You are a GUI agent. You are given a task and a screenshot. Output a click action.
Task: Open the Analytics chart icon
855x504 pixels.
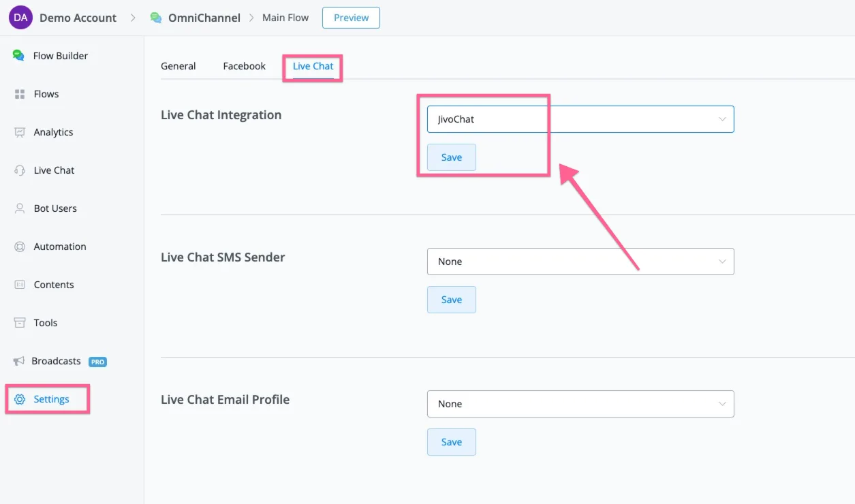(20, 132)
